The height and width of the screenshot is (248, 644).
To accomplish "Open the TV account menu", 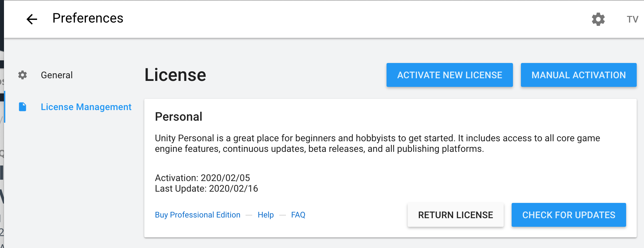I will tap(632, 19).
